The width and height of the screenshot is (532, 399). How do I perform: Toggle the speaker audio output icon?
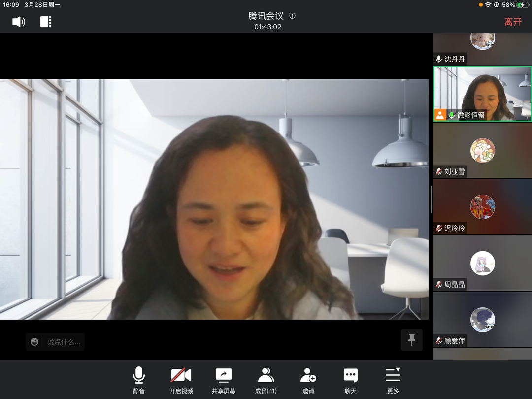19,22
